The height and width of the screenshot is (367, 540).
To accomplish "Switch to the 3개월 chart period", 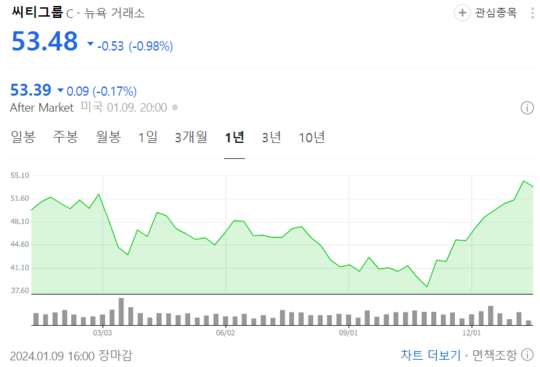I will tap(191, 137).
